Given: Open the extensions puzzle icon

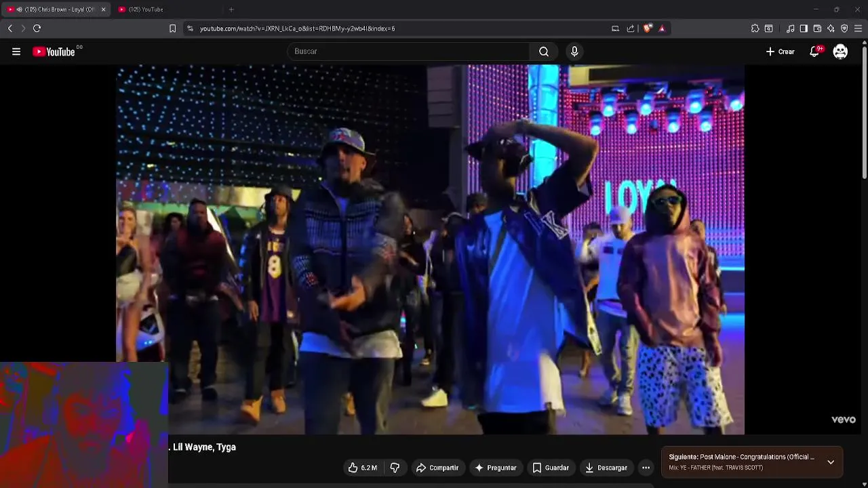Looking at the screenshot, I should (x=755, y=28).
